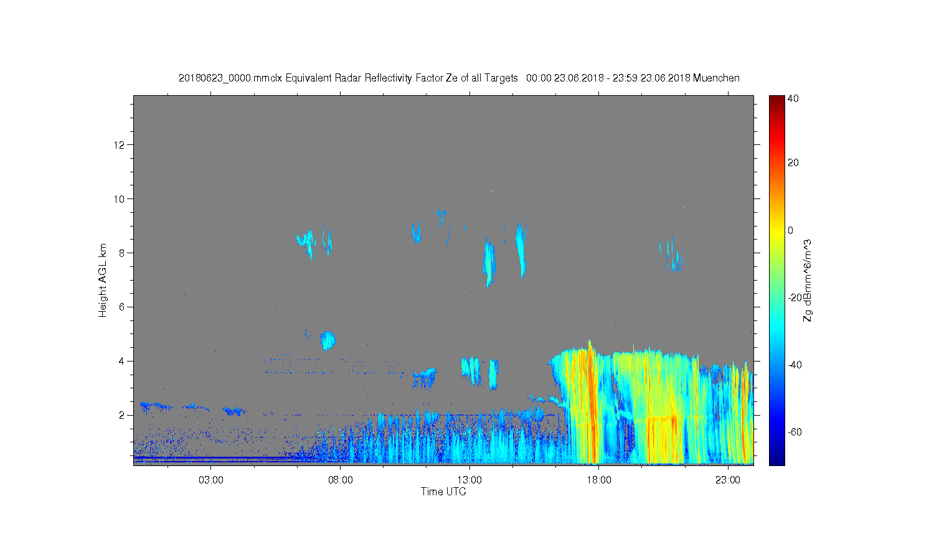Click the 8 km height tick label
The image size is (934, 560).
pos(123,253)
